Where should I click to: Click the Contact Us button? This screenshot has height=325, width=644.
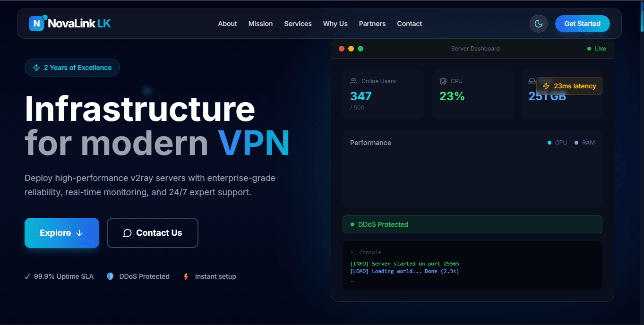click(x=152, y=233)
